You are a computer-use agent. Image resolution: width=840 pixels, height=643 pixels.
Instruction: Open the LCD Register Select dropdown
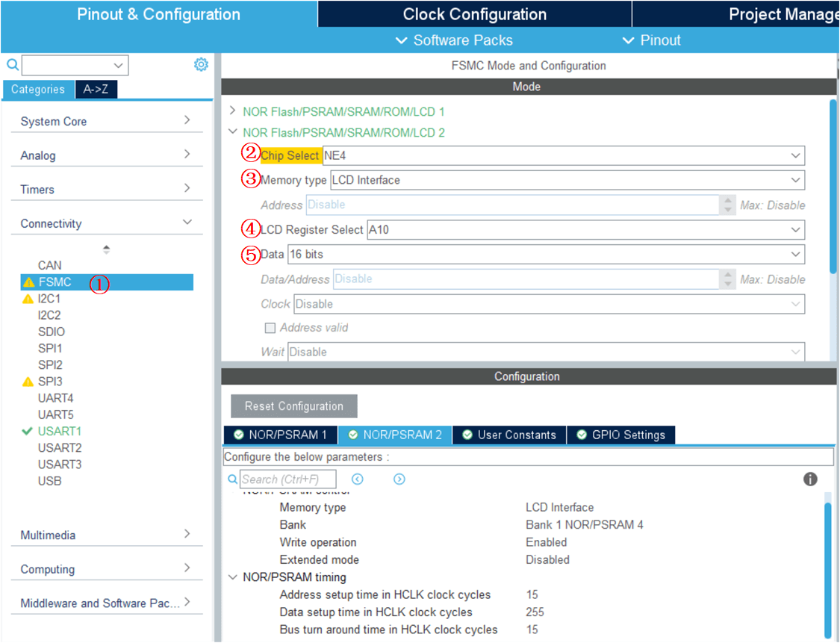[794, 230]
